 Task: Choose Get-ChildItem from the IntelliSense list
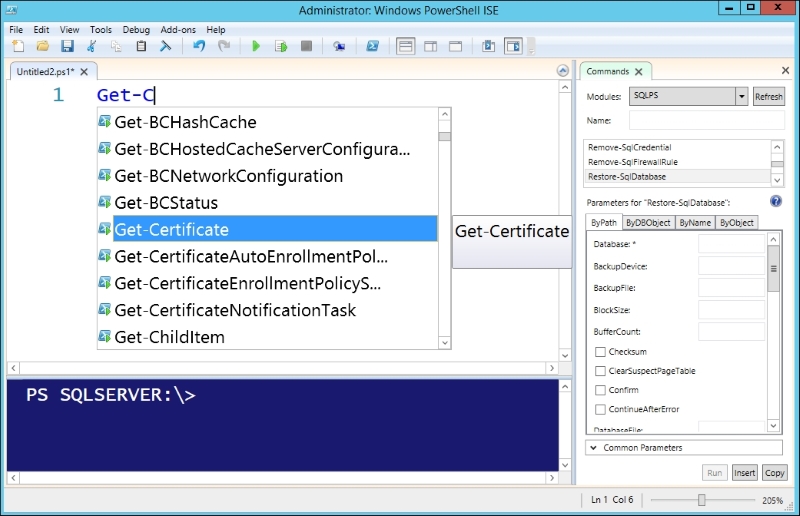coord(267,337)
